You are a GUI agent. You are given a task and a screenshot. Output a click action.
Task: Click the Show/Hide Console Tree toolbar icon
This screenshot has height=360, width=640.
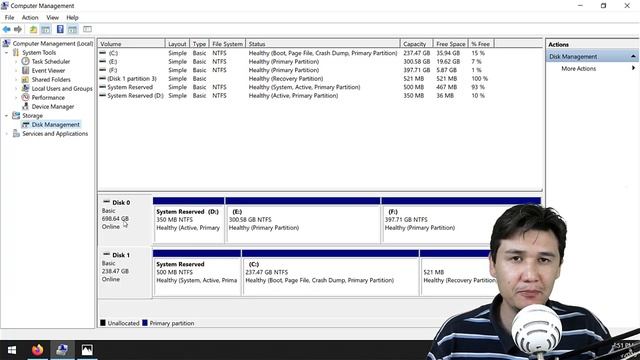coord(46,29)
